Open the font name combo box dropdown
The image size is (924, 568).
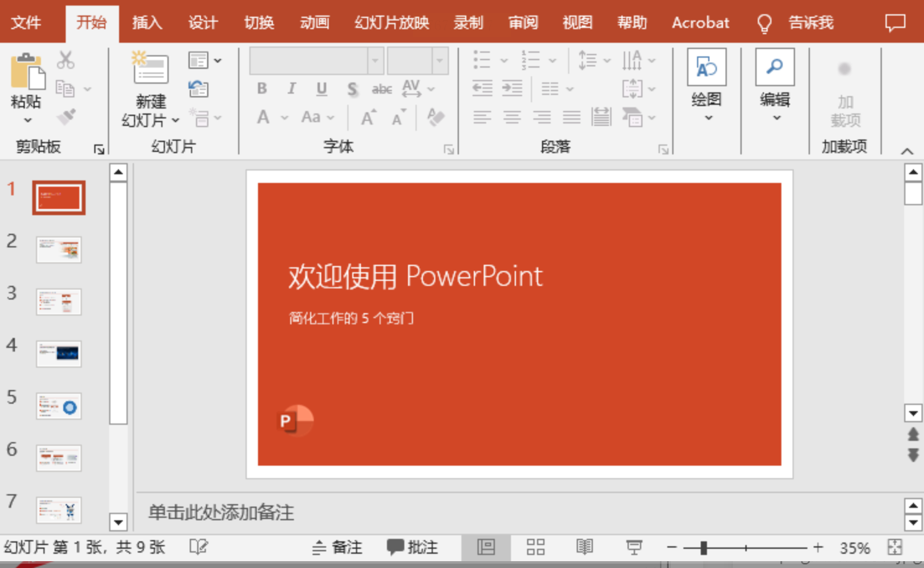[375, 61]
